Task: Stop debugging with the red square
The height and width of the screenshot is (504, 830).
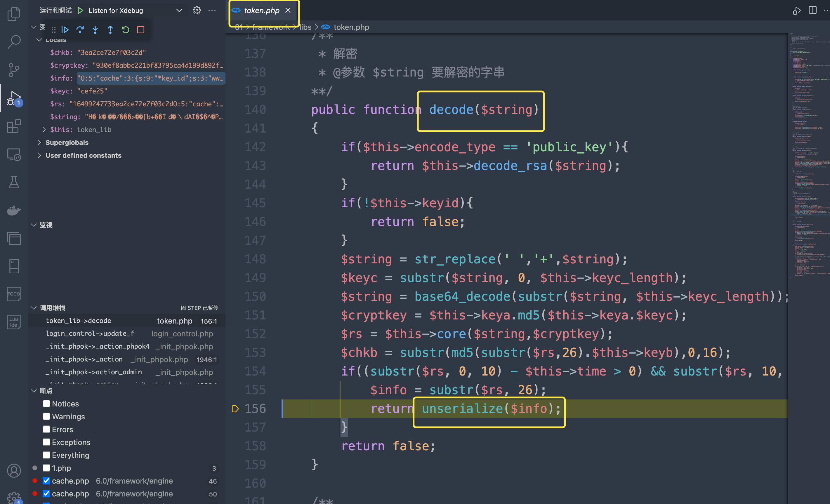Action: [140, 30]
